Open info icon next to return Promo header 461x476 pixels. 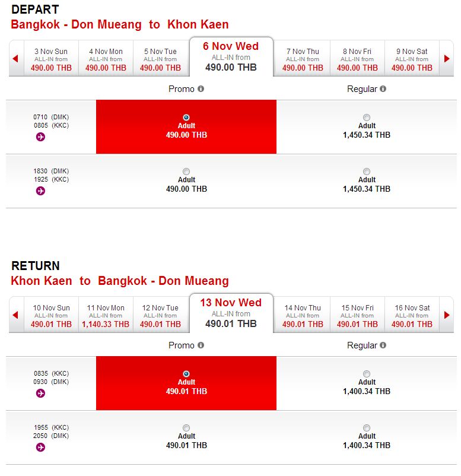[201, 345]
